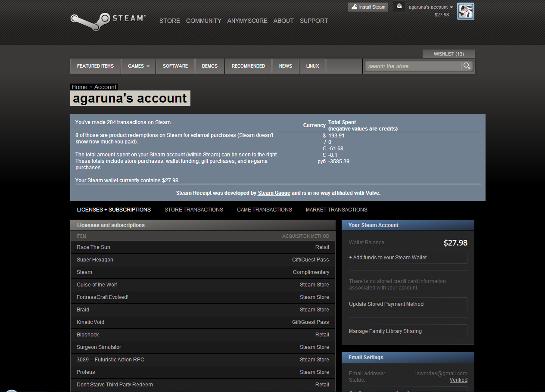This screenshot has height=392, width=545.
Task: Click the large $27.98 Wallet Balance
Action: coord(455,243)
